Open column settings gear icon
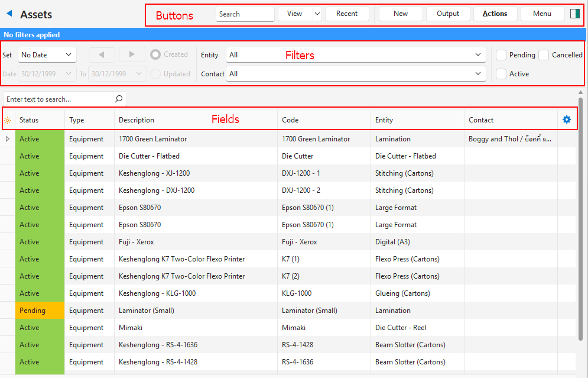The width and height of the screenshot is (588, 378). [567, 119]
